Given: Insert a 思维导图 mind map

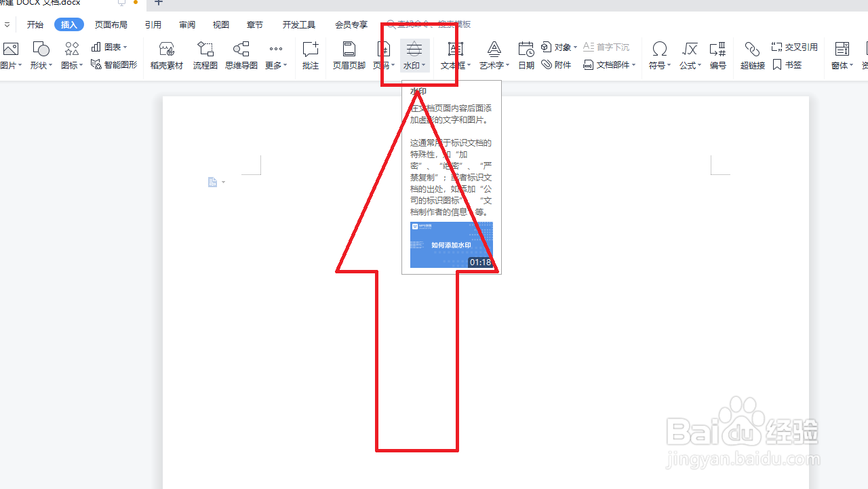Looking at the screenshot, I should [241, 56].
